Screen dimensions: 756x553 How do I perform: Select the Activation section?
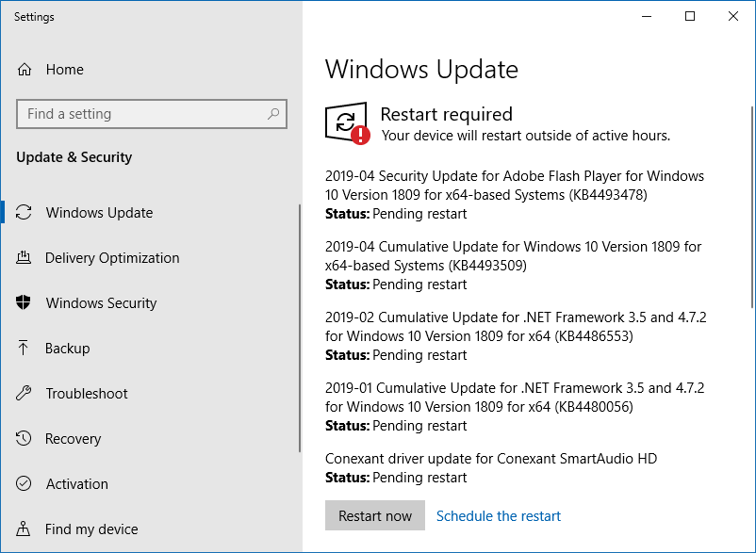click(x=77, y=484)
